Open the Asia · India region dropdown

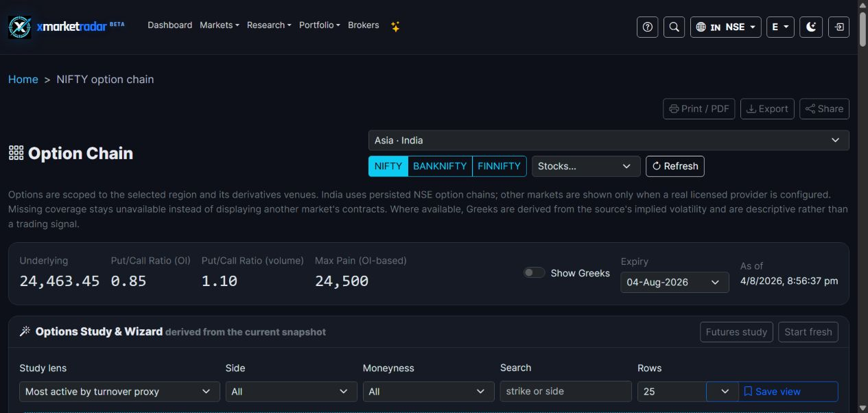tap(609, 140)
